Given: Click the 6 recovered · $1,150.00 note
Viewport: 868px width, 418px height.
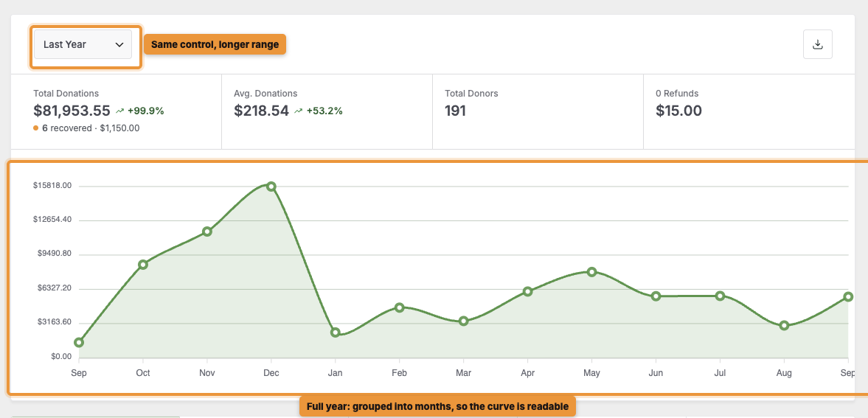Looking at the screenshot, I should tap(86, 128).
